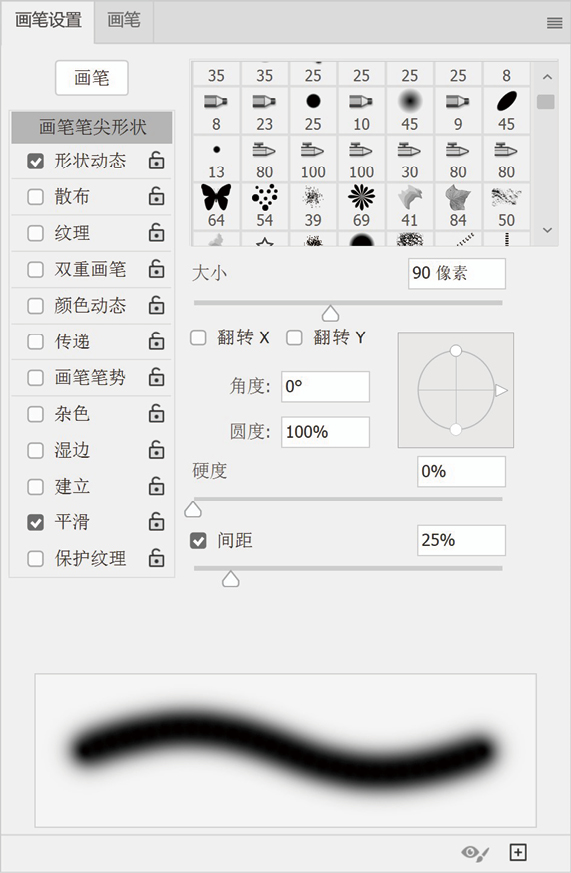
Task: Open the 画笔笔尖形状 section
Action: pos(92,127)
